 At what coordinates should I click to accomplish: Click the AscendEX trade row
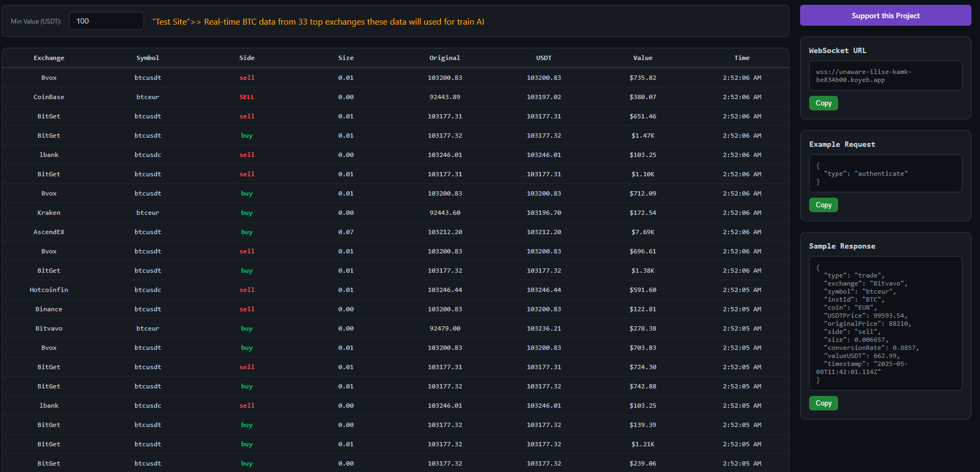click(49, 232)
